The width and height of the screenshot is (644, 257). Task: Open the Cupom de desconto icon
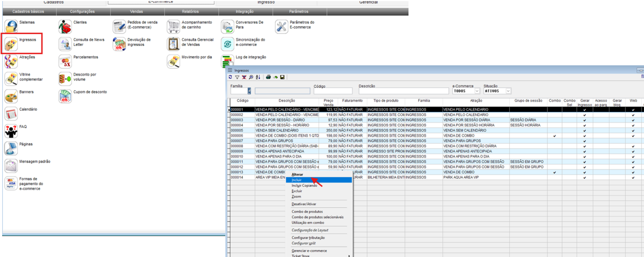click(x=66, y=96)
